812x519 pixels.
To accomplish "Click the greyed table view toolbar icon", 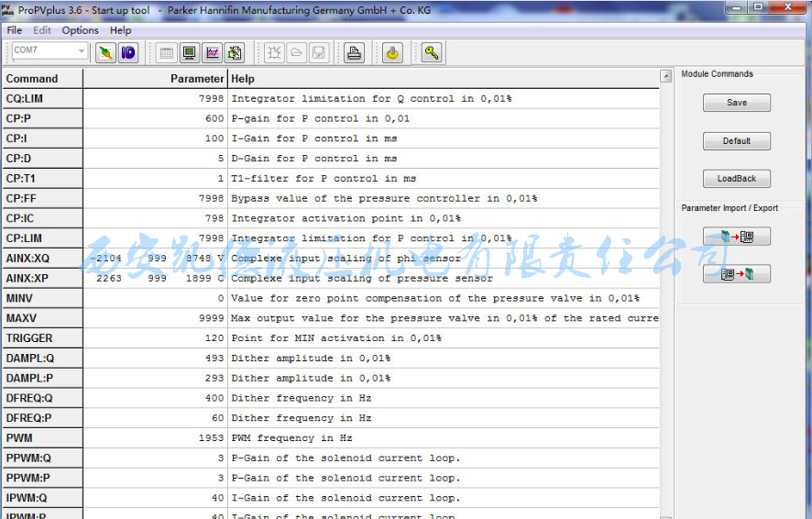I will 166,52.
